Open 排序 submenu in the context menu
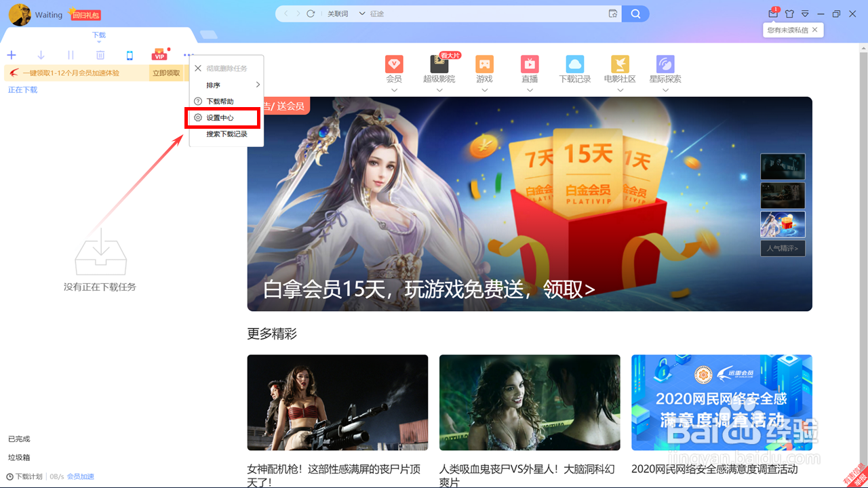The image size is (868, 488). (226, 85)
